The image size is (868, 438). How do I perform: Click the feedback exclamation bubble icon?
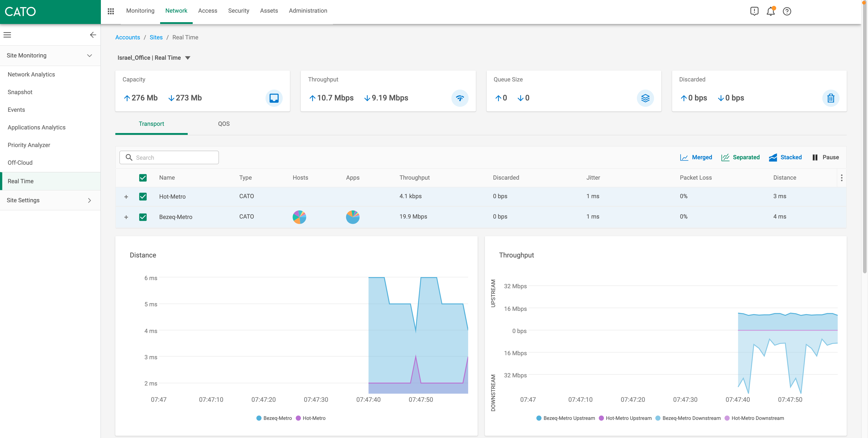click(754, 11)
